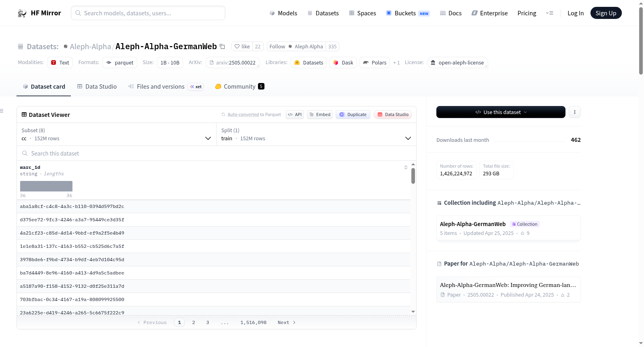Click the warc_id lengths histogram bar
644x347 pixels.
pyautogui.click(x=46, y=186)
